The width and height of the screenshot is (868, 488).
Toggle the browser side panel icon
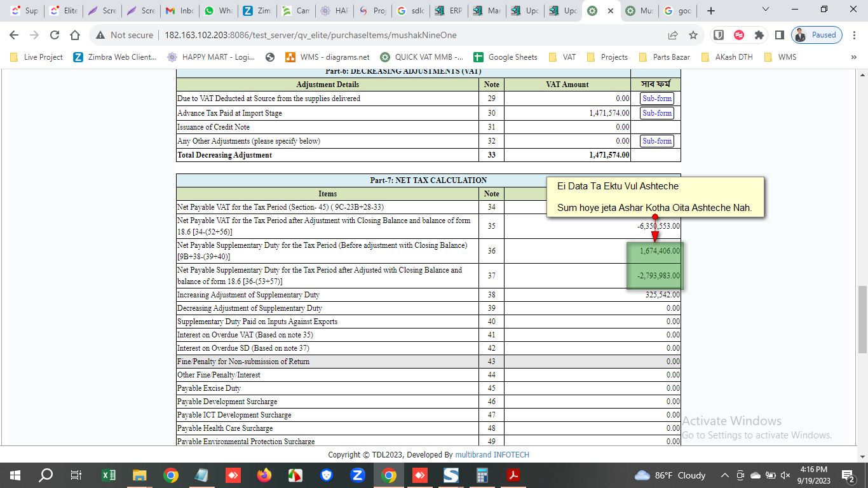point(779,35)
